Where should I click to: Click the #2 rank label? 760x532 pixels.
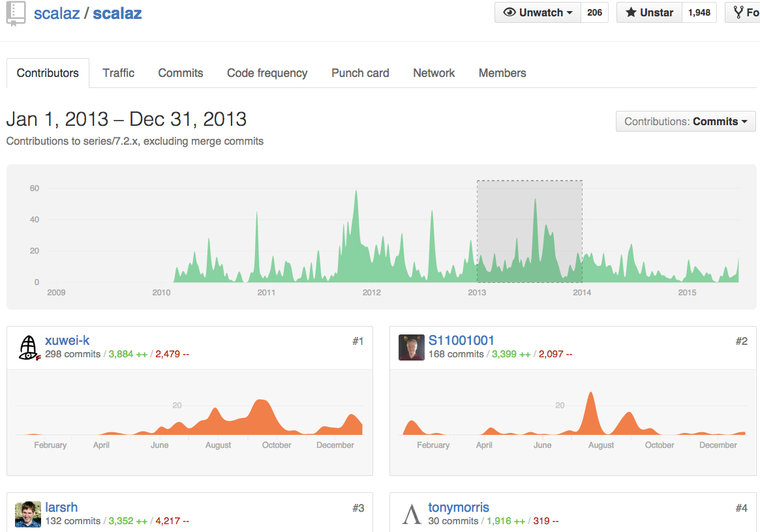[741, 342]
